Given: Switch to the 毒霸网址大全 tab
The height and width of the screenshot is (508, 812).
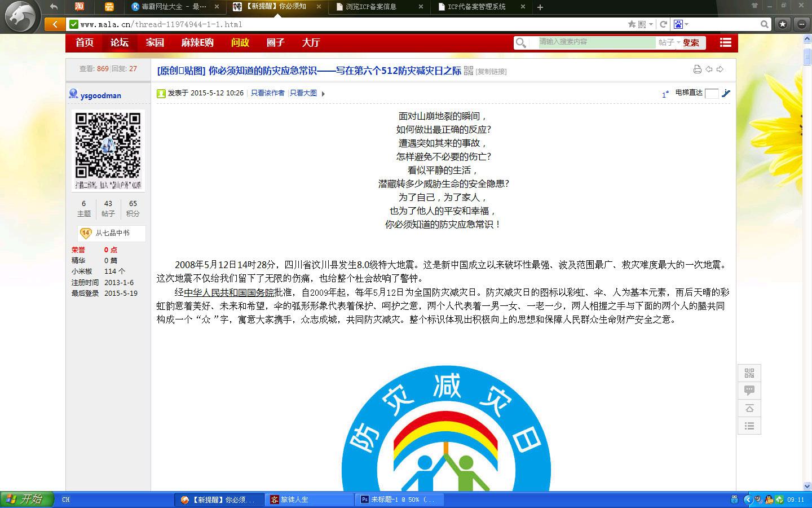Looking at the screenshot, I should click(175, 7).
